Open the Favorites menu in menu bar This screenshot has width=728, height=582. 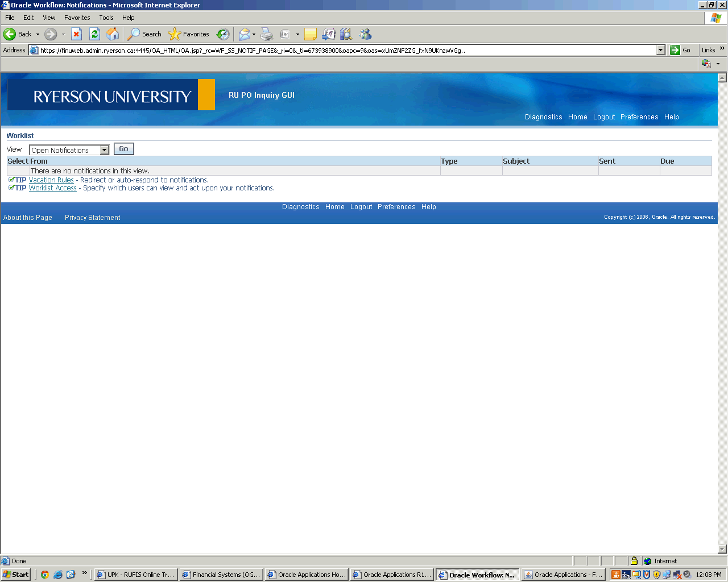click(x=77, y=18)
